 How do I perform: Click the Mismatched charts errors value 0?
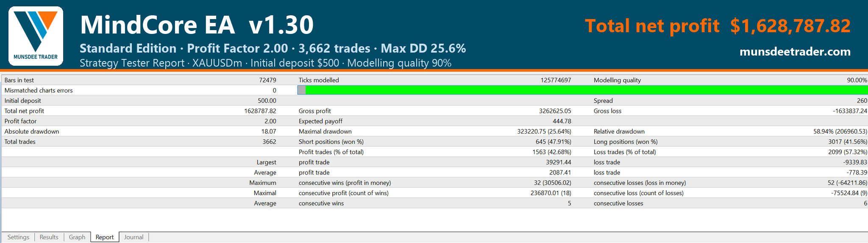tap(274, 90)
